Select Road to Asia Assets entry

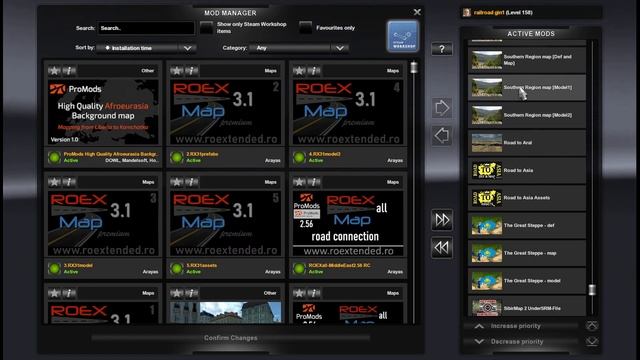(x=527, y=198)
